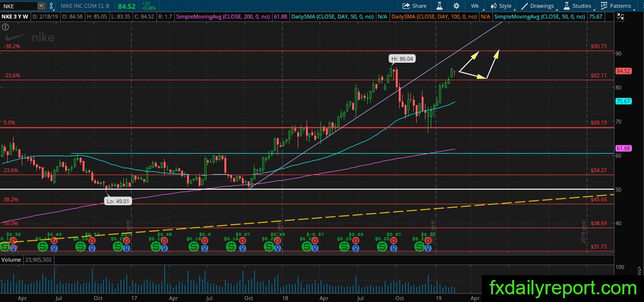Image resolution: width=644 pixels, height=302 pixels.
Task: Click the $68.19 Fibonacci level label
Action: [x=598, y=123]
